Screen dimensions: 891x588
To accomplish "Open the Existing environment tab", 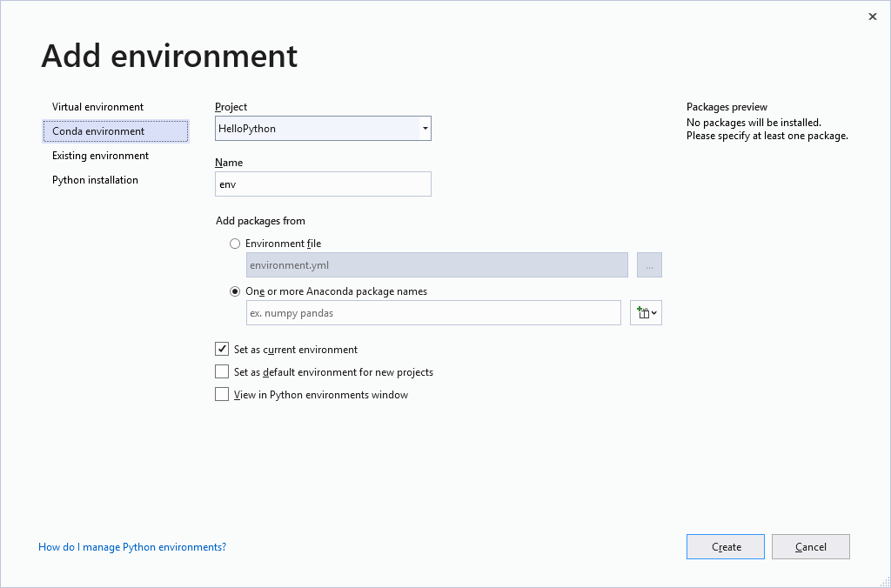I will coord(100,156).
